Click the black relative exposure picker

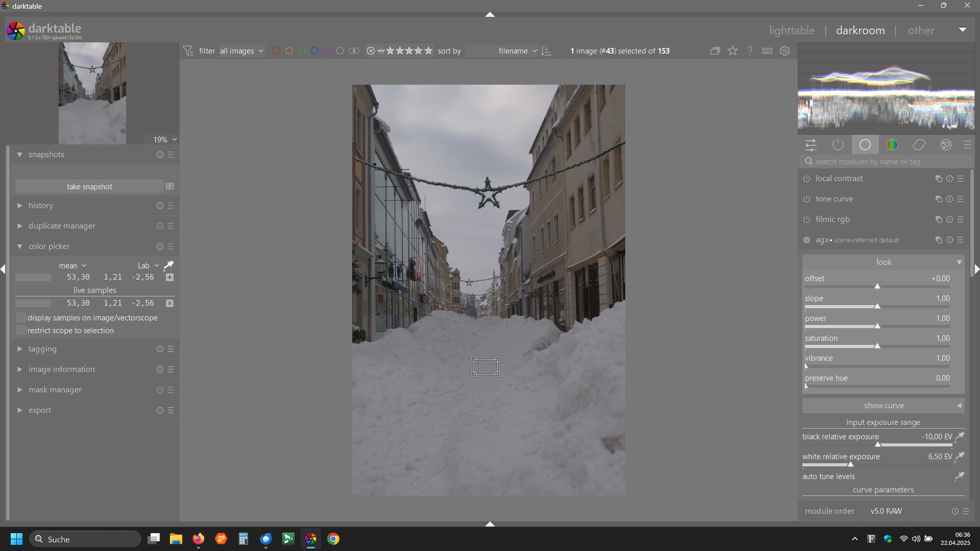coord(960,437)
